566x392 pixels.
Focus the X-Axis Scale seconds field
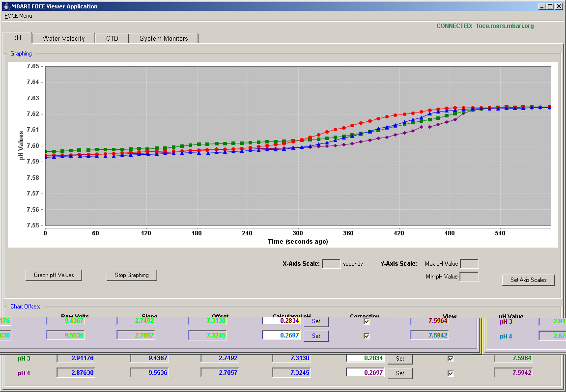point(331,263)
